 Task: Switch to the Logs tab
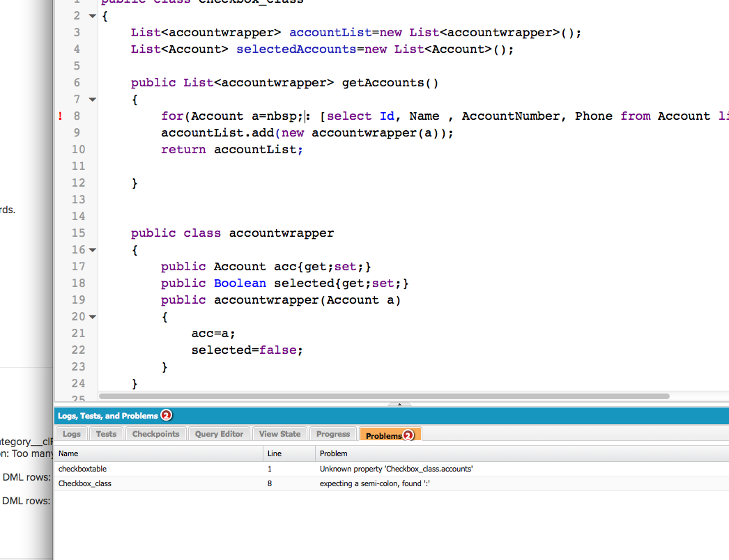(72, 434)
